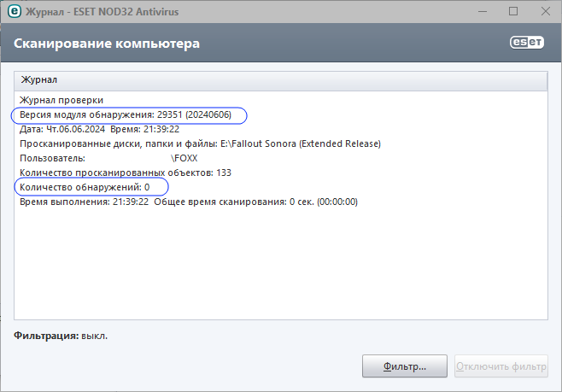Select the Версия модуля обнаружения line
Image resolution: width=562 pixels, height=392 pixels.
[126, 114]
